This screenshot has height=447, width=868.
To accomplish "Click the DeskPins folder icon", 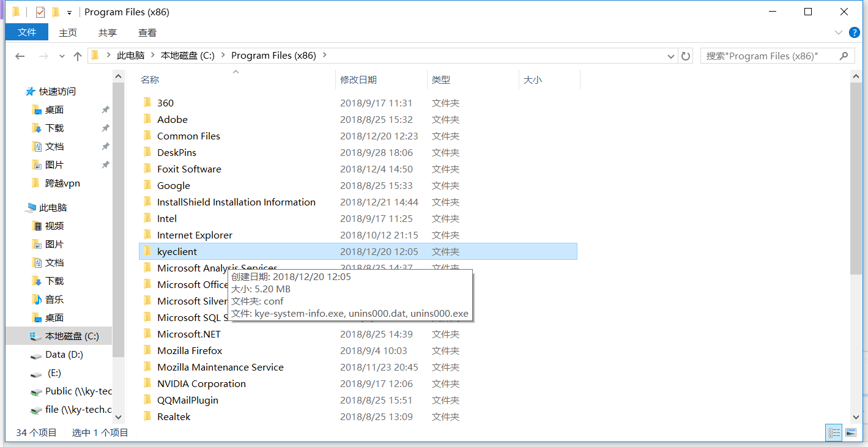I will click(147, 152).
